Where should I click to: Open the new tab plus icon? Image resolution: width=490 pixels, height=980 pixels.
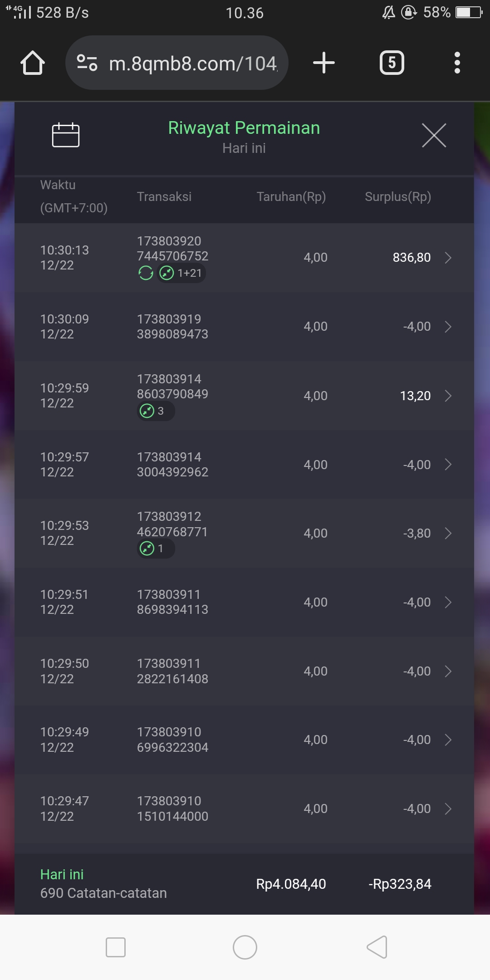[324, 63]
